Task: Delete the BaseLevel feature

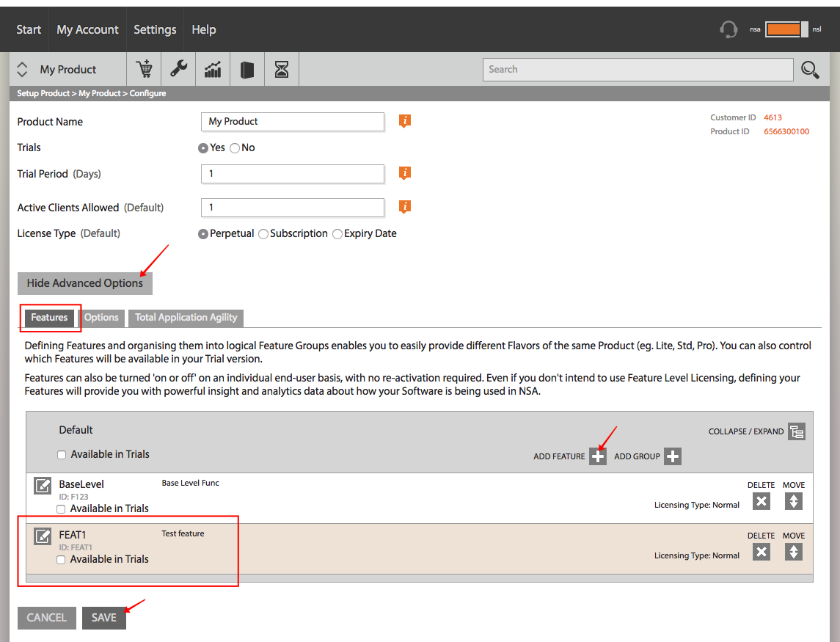Action: [x=762, y=502]
